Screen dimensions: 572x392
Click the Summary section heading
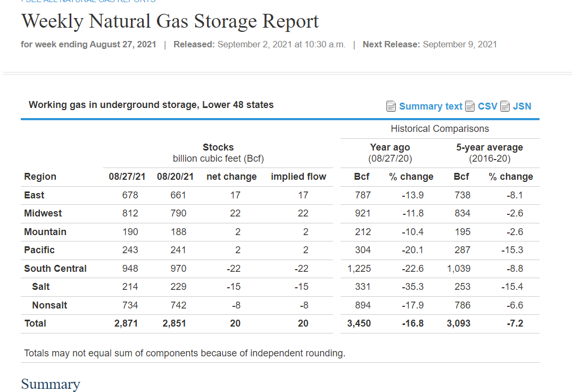point(51,384)
